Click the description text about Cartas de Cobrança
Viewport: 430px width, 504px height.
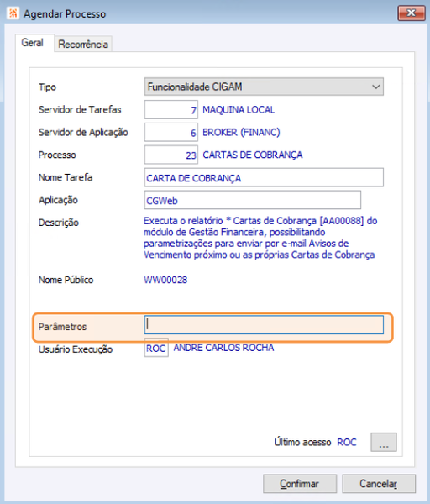260,238
